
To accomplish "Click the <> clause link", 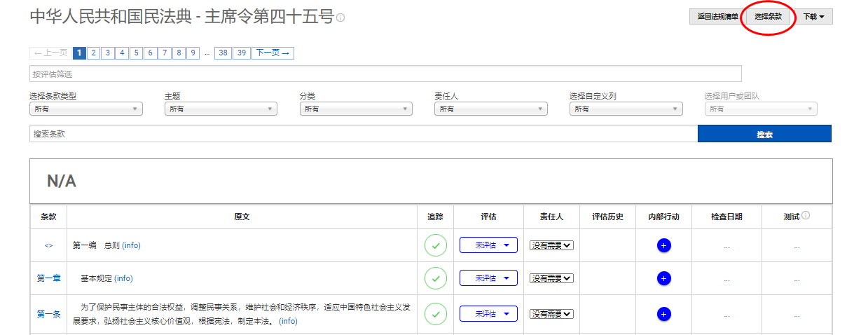I will point(48,245).
